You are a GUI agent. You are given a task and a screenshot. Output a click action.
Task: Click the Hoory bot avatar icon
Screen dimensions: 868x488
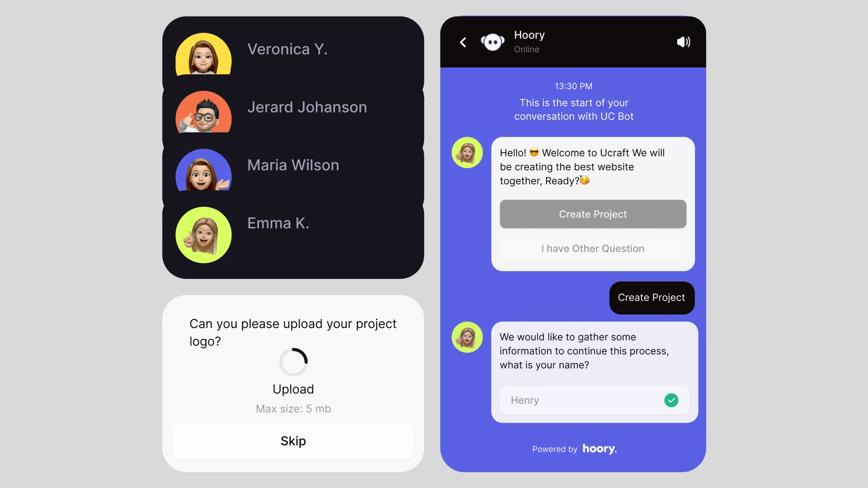coord(492,42)
